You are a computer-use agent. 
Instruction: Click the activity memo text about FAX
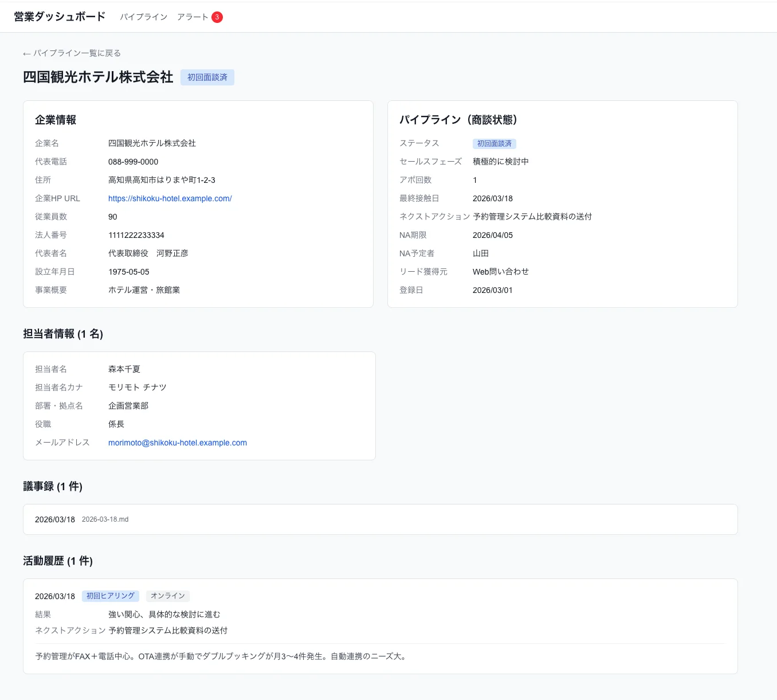pyautogui.click(x=222, y=656)
